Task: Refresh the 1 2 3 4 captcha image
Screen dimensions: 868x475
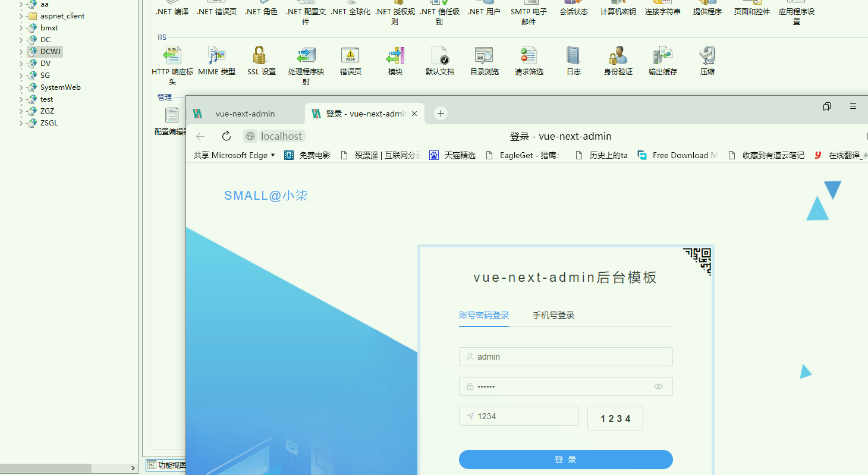Action: 615,419
